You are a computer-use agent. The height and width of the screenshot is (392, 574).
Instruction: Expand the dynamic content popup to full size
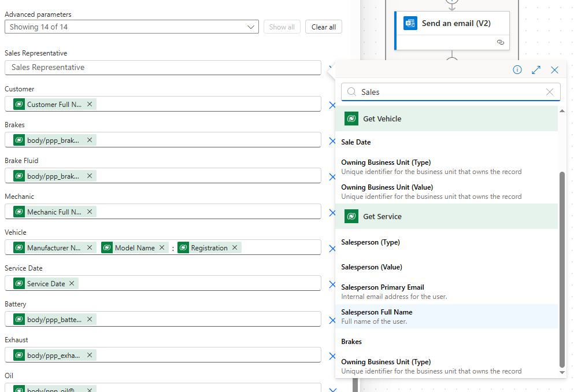coord(536,70)
